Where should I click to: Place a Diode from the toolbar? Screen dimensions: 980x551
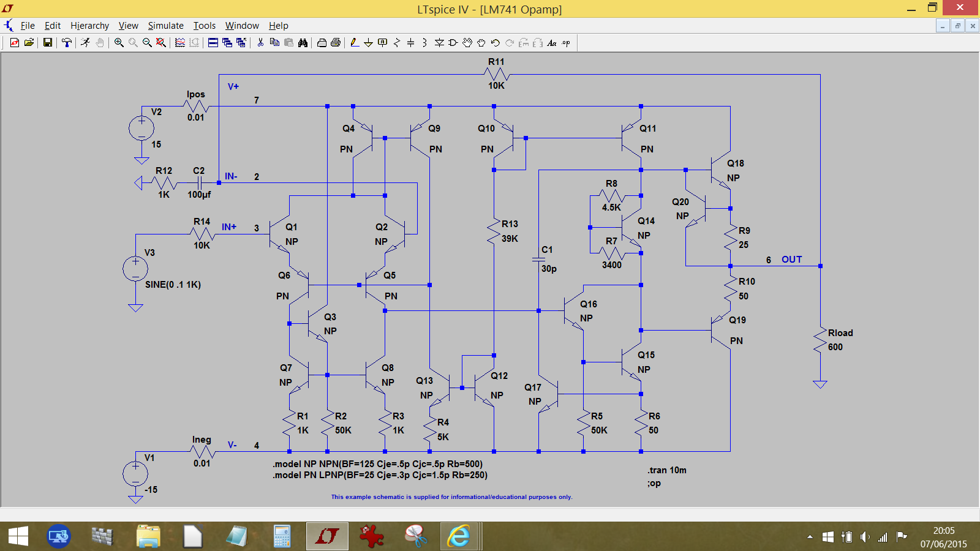(x=439, y=43)
